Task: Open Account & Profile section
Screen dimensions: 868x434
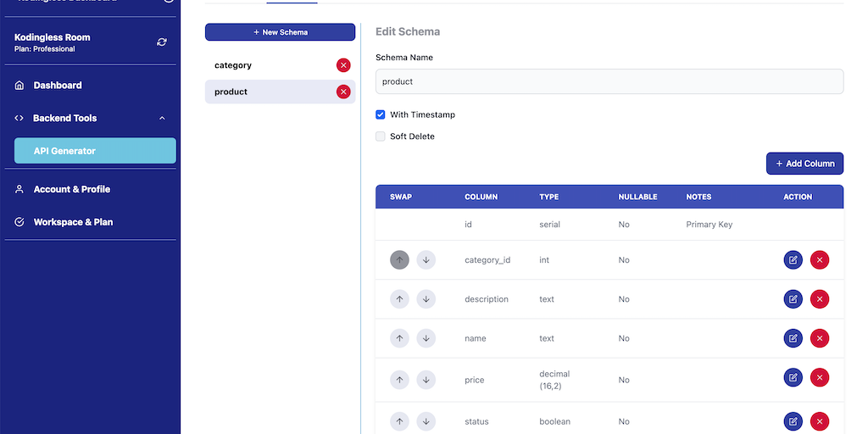Action: [x=71, y=189]
